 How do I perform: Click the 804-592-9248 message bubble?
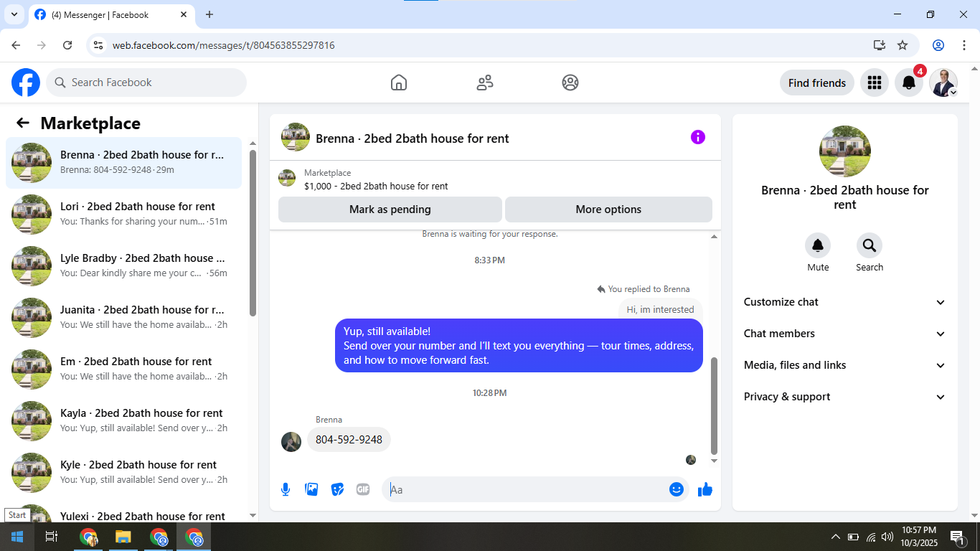coord(349,439)
